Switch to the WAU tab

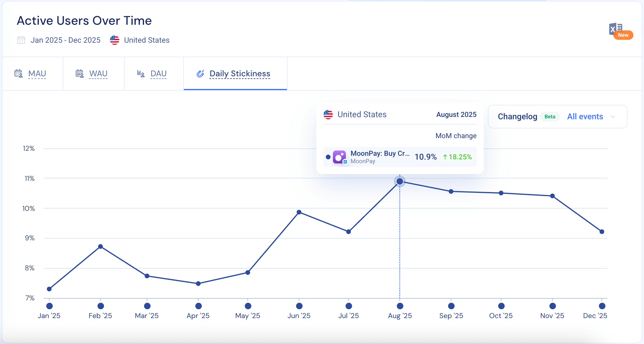[x=98, y=73]
